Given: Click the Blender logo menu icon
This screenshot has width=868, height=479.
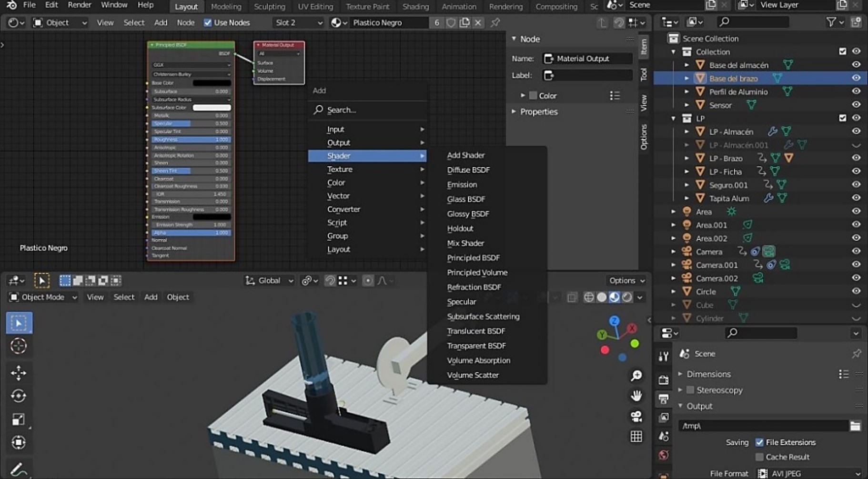Looking at the screenshot, I should 11,5.
